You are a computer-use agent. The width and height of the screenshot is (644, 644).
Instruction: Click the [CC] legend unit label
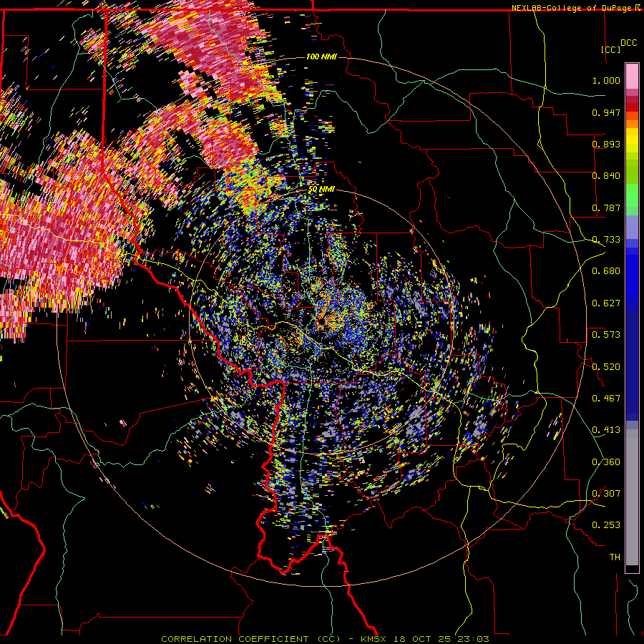point(610,49)
